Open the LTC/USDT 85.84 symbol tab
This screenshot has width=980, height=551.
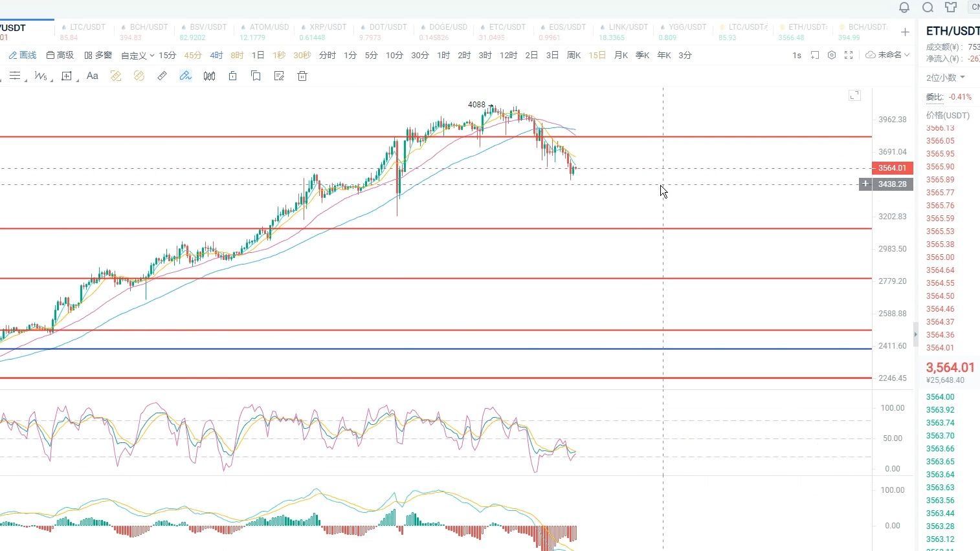(x=84, y=32)
